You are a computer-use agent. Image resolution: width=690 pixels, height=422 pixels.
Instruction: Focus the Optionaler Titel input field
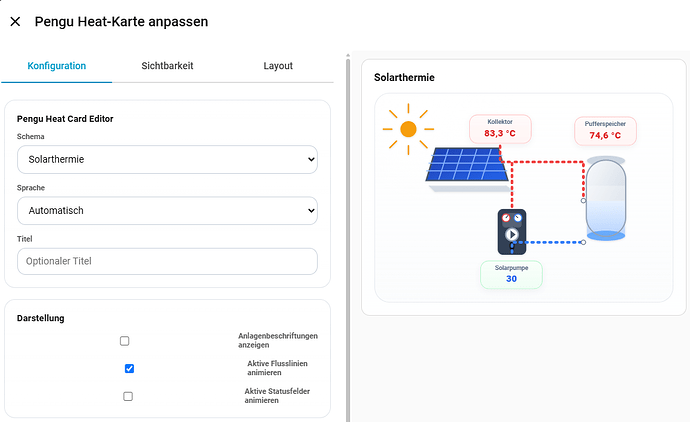tap(167, 261)
